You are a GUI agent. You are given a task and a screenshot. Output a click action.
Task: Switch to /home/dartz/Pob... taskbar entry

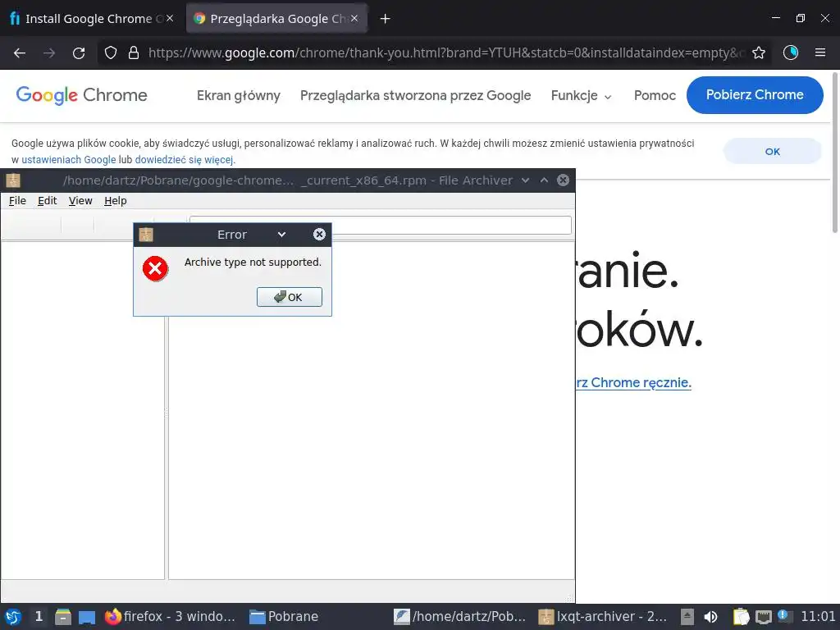(x=461, y=617)
